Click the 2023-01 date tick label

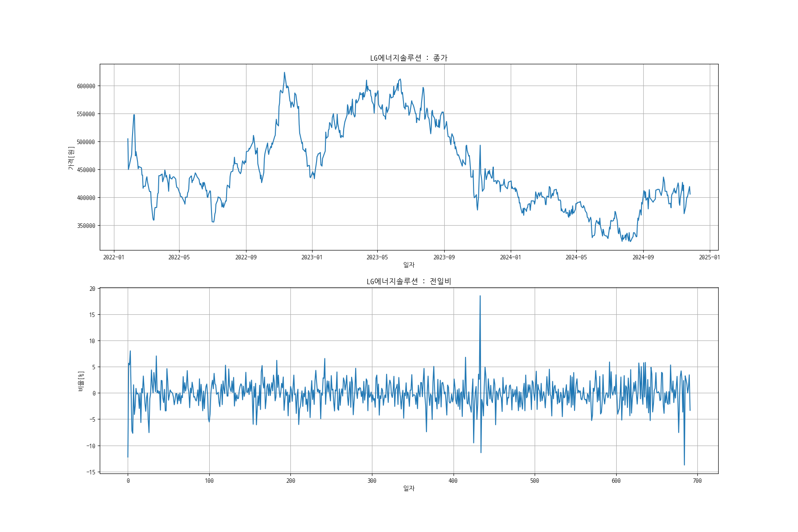point(312,257)
